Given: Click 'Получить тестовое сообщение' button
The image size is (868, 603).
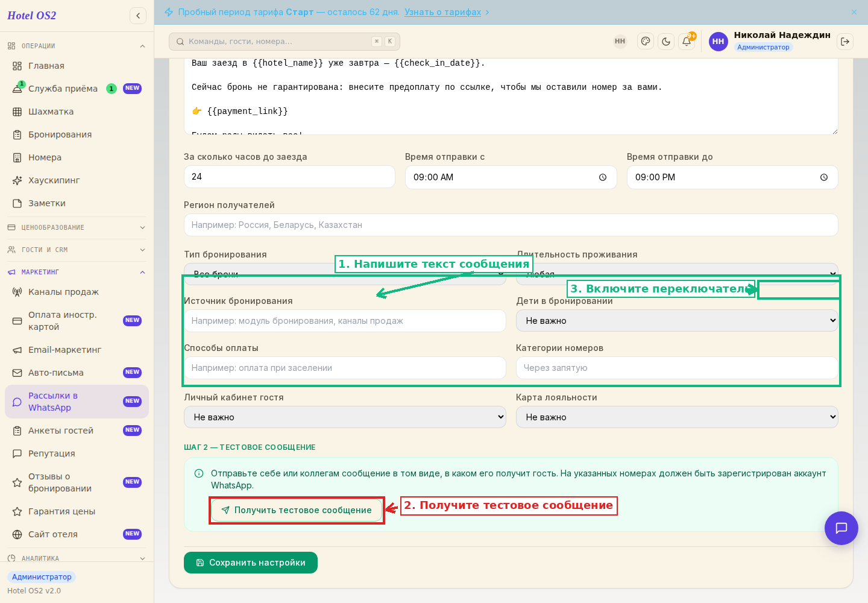Looking at the screenshot, I should click(x=297, y=510).
